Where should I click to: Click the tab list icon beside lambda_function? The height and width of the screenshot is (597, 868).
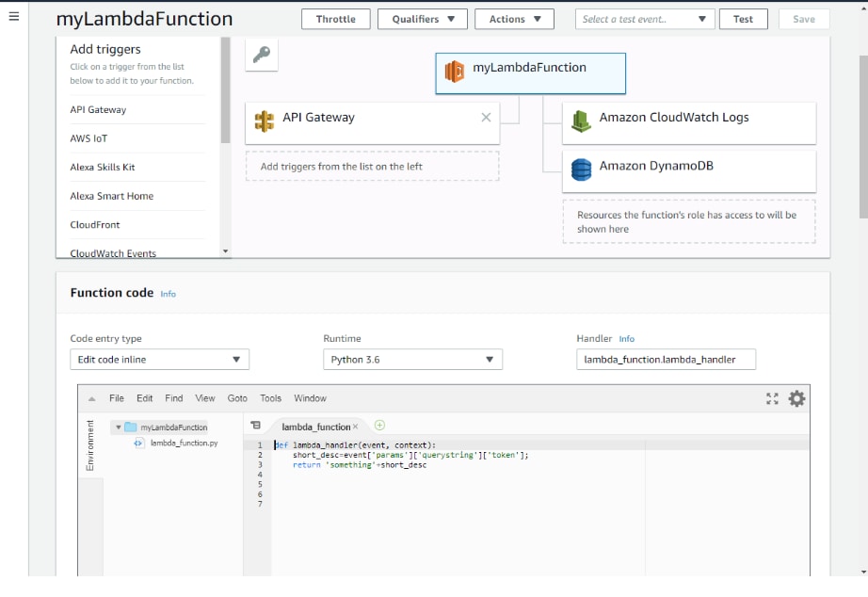(x=255, y=426)
